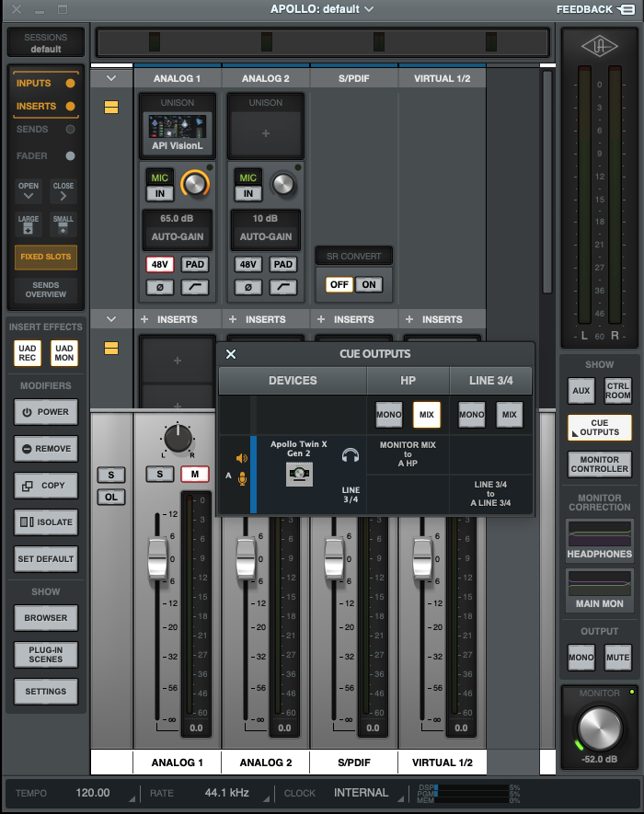Collapse the inputs row chevron
This screenshot has width=644, height=814.
coord(111,78)
